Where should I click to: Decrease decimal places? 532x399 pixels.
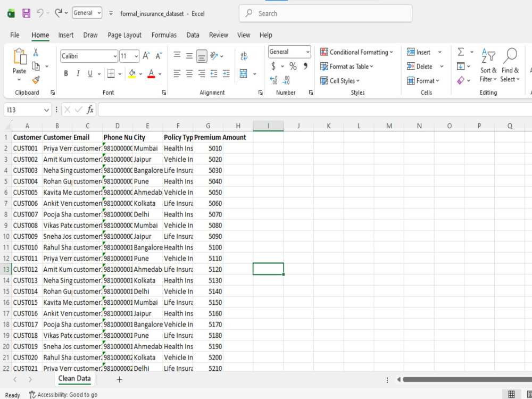286,80
